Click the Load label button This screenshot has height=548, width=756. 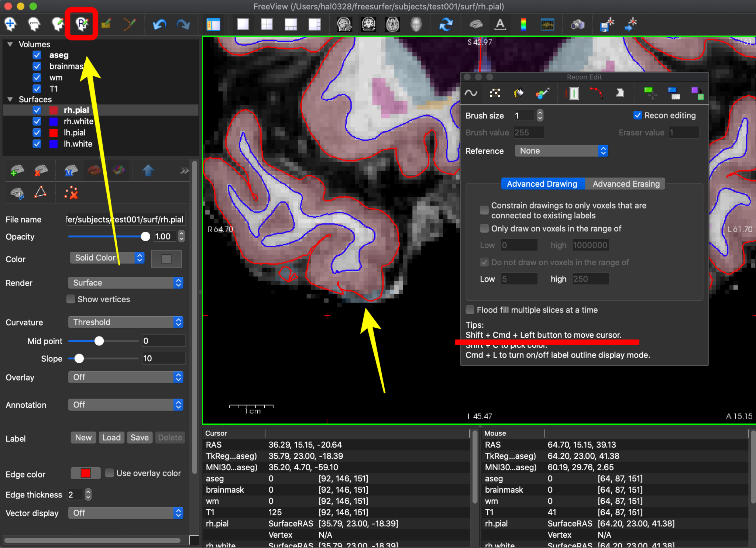click(111, 438)
